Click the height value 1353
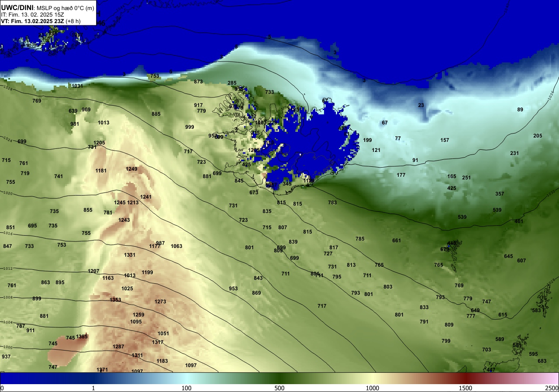 pos(115,300)
